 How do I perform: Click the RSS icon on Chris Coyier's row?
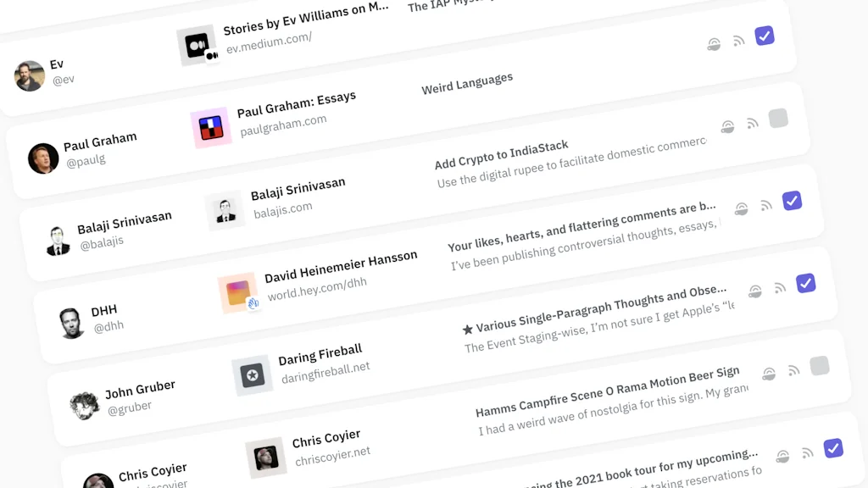coord(807,452)
